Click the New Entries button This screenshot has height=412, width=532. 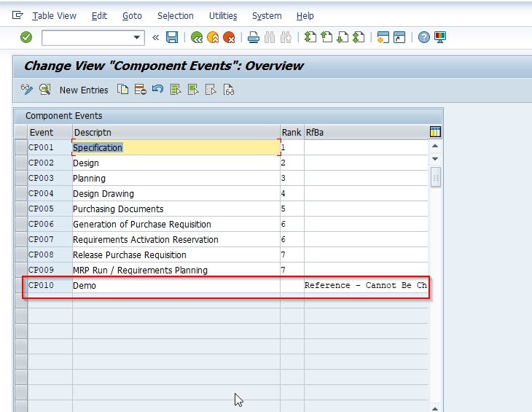[x=84, y=90]
